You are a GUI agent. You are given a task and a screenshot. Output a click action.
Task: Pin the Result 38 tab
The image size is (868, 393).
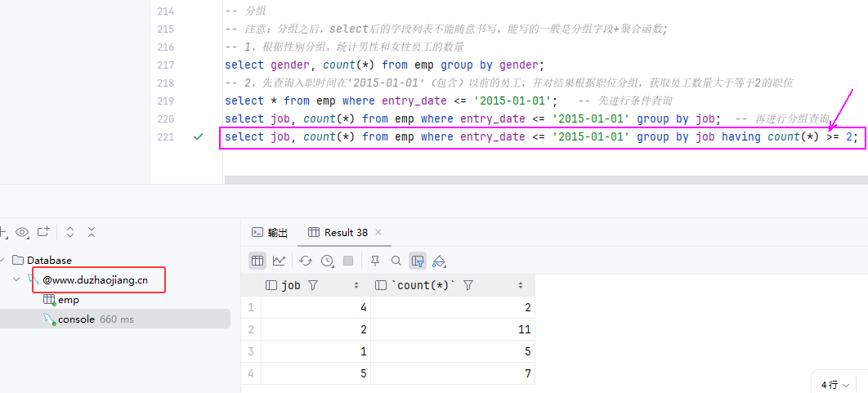click(375, 261)
